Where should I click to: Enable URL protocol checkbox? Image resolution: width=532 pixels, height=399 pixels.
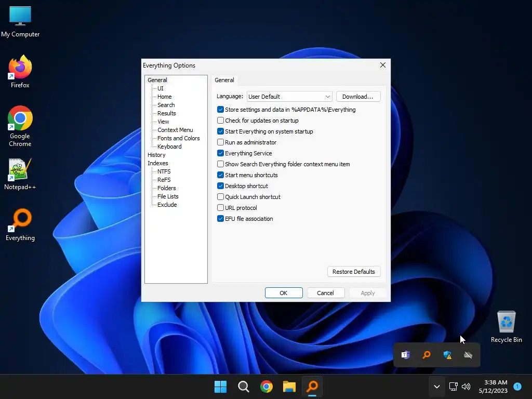pos(220,208)
